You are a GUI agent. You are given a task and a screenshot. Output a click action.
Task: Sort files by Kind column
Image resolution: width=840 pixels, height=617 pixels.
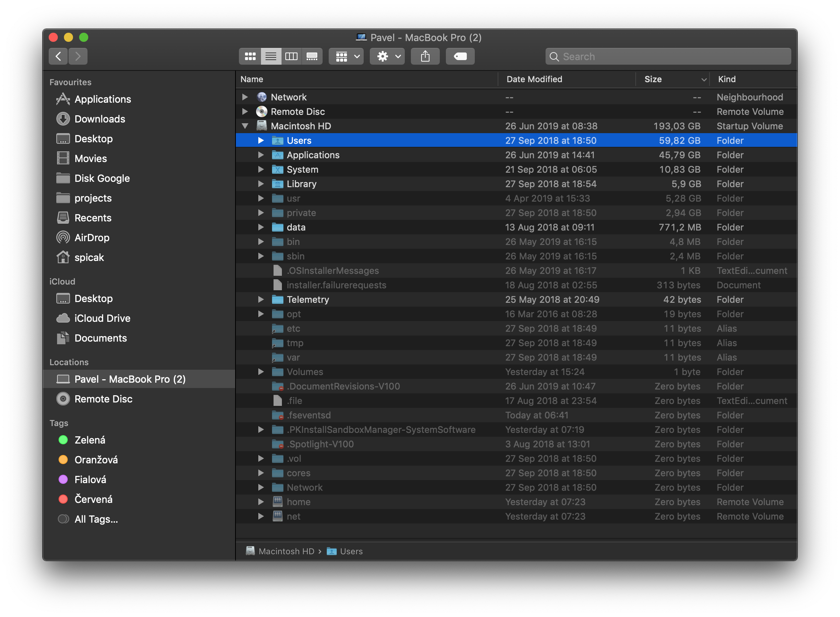pyautogui.click(x=727, y=79)
